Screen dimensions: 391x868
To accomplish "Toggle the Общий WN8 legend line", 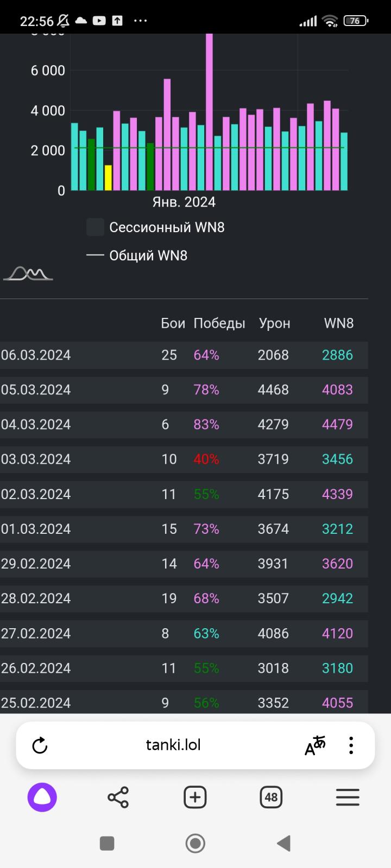I will point(137,256).
